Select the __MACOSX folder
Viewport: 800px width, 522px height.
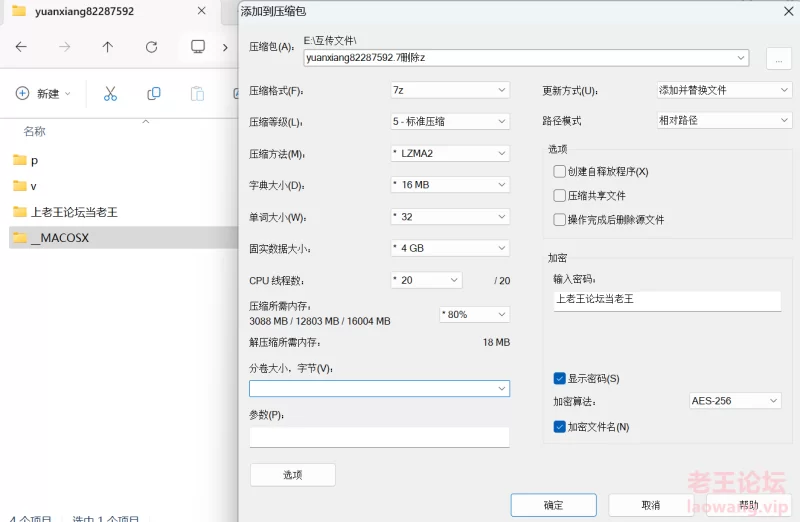click(123, 237)
